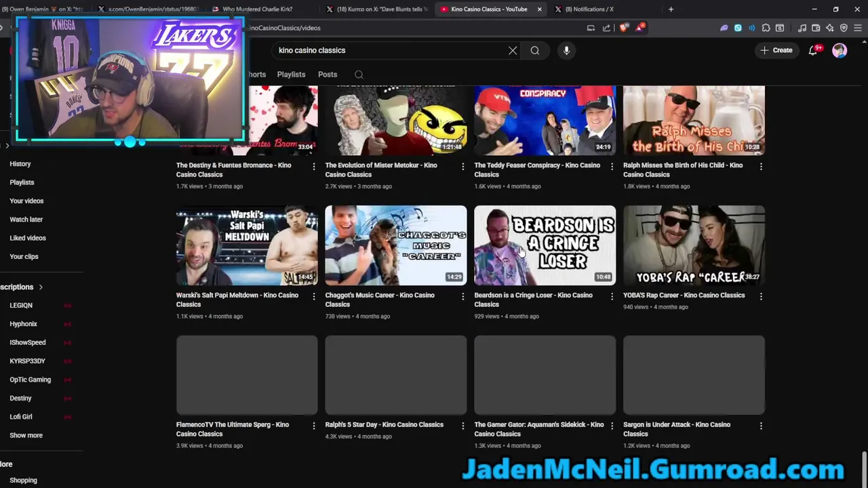Open the channel Posts tab

(x=328, y=75)
